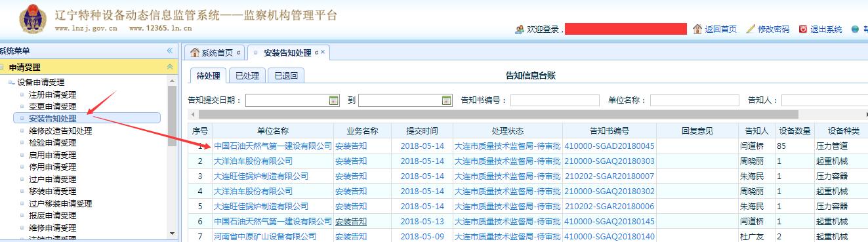Open 大洋泊车股份有限公司 in row 2
Viewport: 868px width, 242px height.
[x=253, y=161]
